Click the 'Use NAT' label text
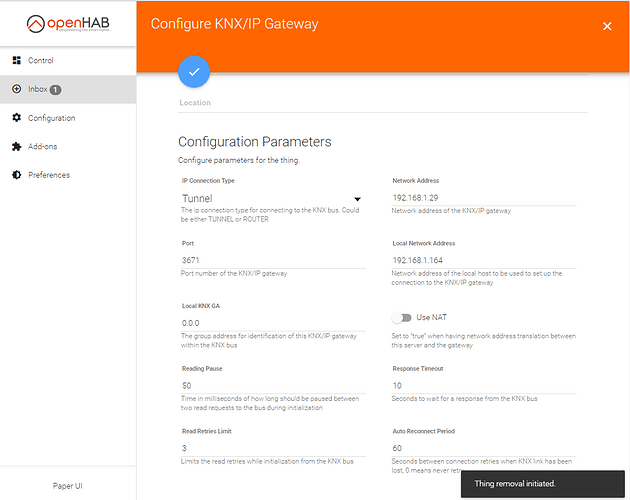 (432, 318)
